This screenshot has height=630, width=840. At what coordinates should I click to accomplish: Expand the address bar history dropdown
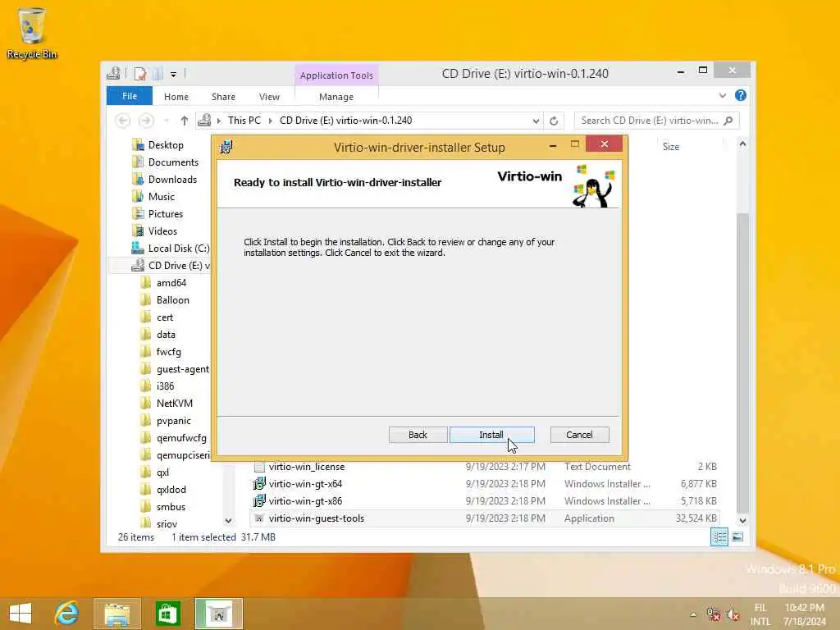pyautogui.click(x=536, y=121)
